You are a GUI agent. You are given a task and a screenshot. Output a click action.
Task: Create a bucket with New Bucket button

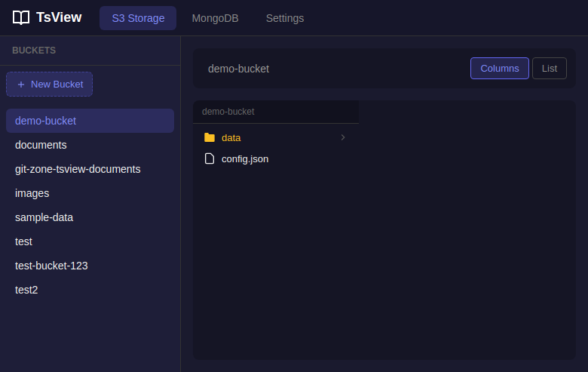tap(50, 85)
